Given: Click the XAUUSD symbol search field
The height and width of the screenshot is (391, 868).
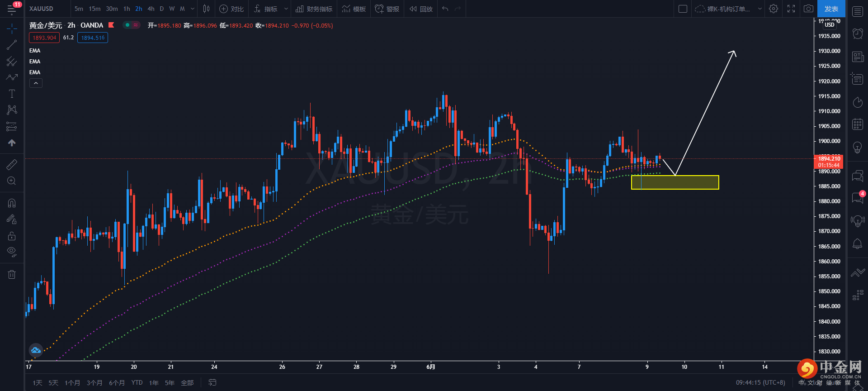Looking at the screenshot, I should tap(42, 9).
